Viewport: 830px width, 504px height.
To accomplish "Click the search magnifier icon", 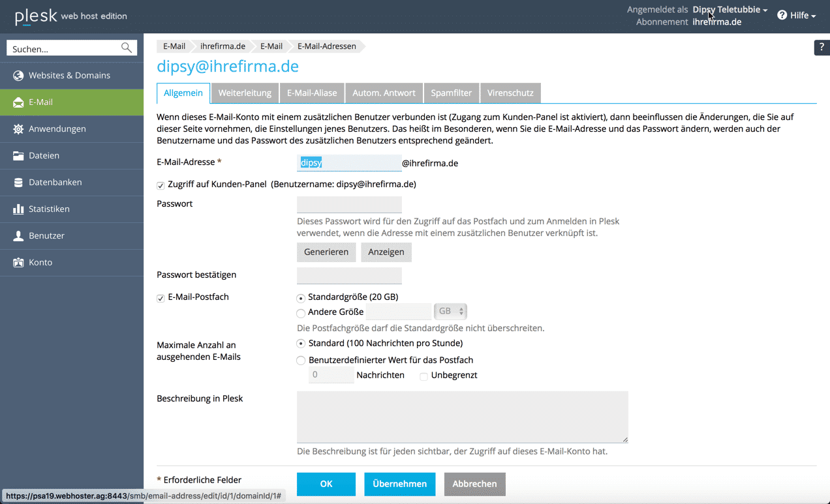I will (x=127, y=48).
